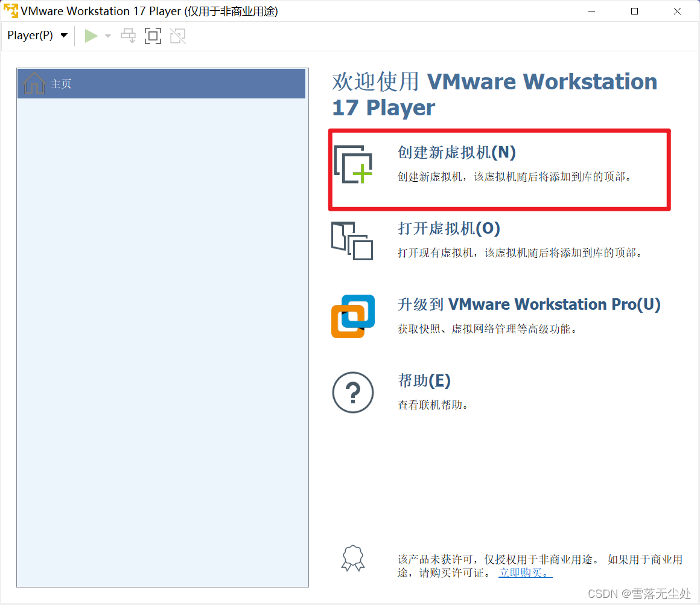Click the send Ctrl+Alt+Del toolbar icon

tap(128, 36)
